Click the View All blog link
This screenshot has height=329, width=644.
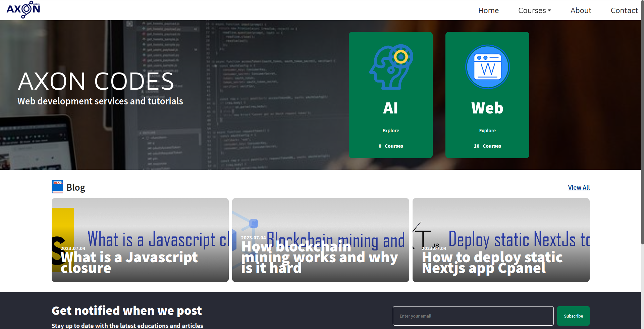(579, 187)
